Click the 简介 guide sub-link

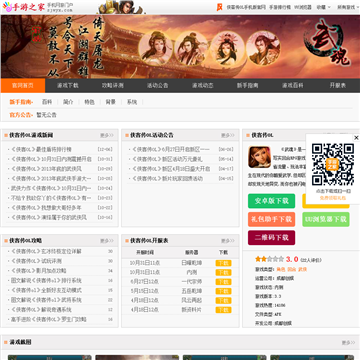(68, 102)
